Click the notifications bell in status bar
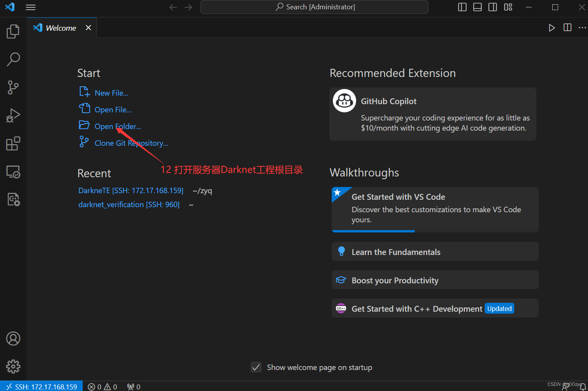Viewport: 588px width, 391px height. pos(583,387)
